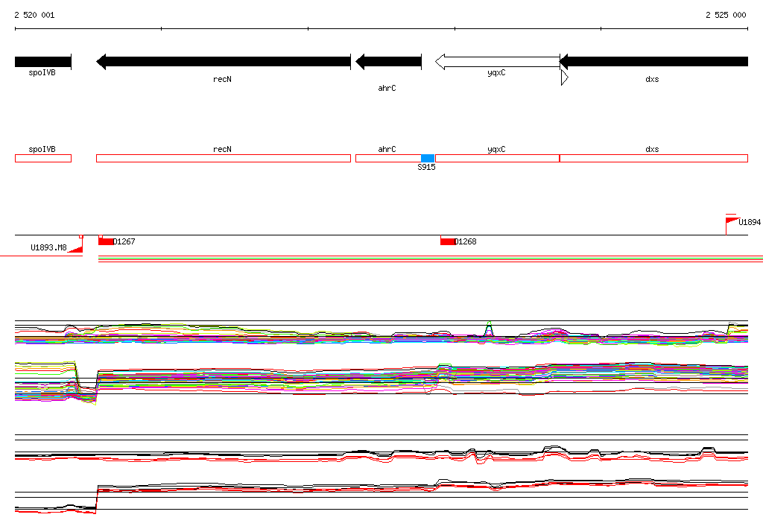Click the red yqxC segment box
This screenshot has width=763, height=532.
tap(497, 158)
